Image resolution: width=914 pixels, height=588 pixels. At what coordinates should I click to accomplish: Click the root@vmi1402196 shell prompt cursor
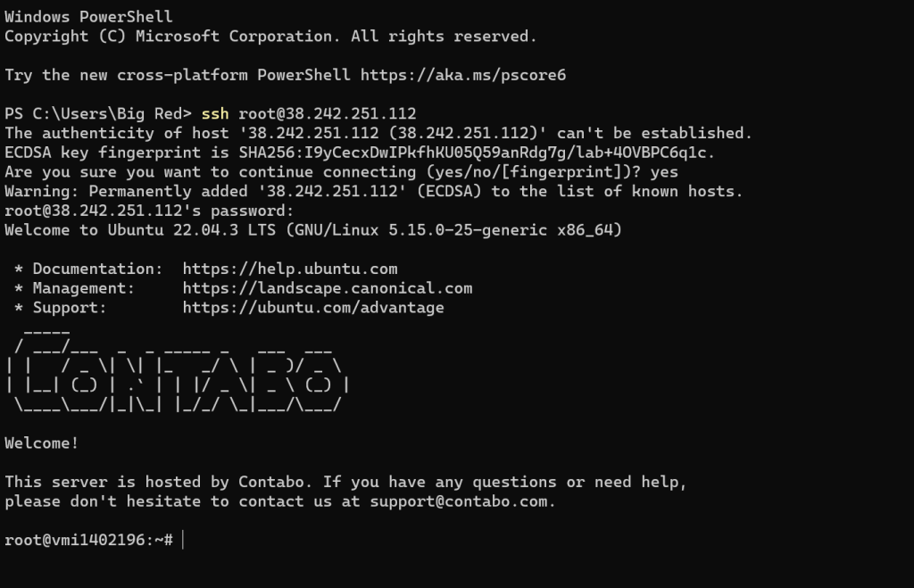click(183, 540)
